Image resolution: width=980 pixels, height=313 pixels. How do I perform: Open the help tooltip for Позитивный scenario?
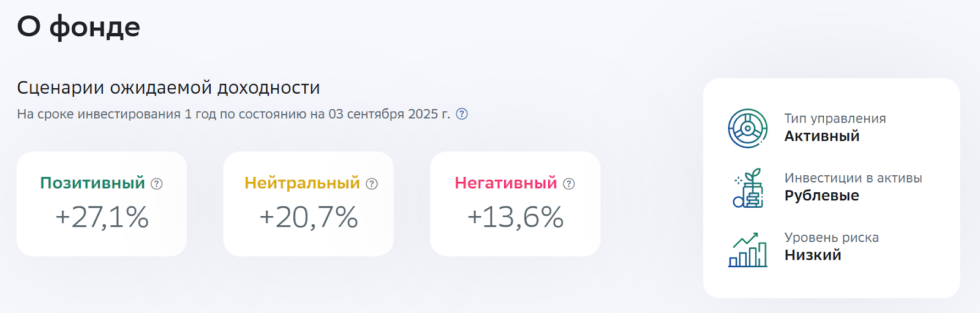pos(157,184)
